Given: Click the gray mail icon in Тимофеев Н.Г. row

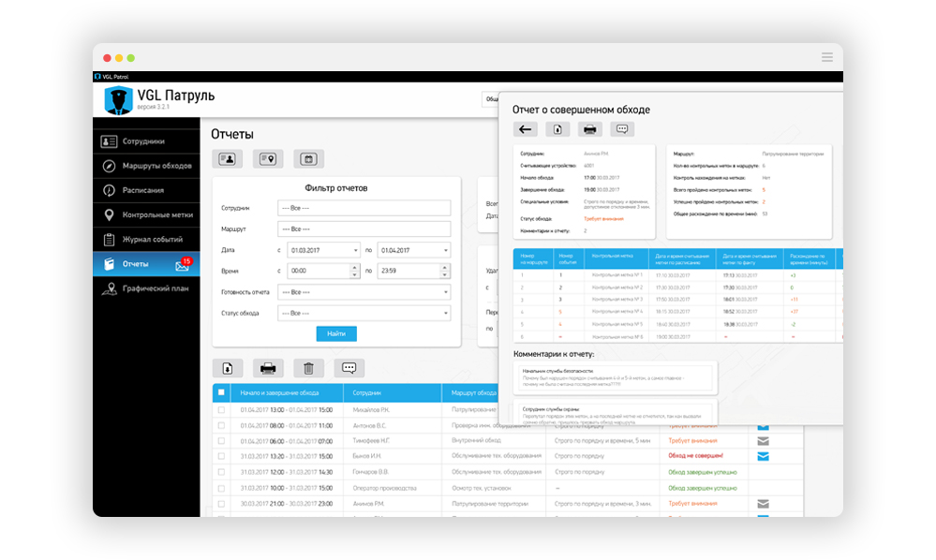Looking at the screenshot, I should tap(763, 441).
